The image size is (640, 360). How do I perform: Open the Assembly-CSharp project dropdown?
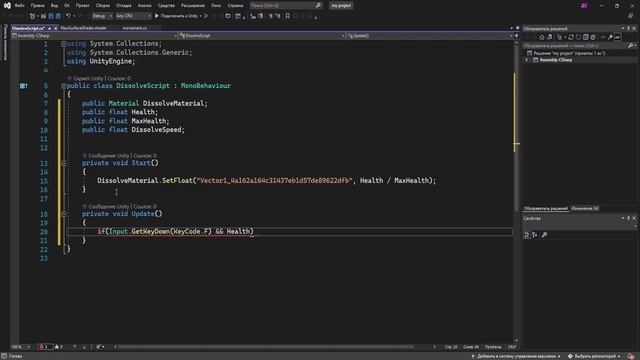[x=94, y=36]
